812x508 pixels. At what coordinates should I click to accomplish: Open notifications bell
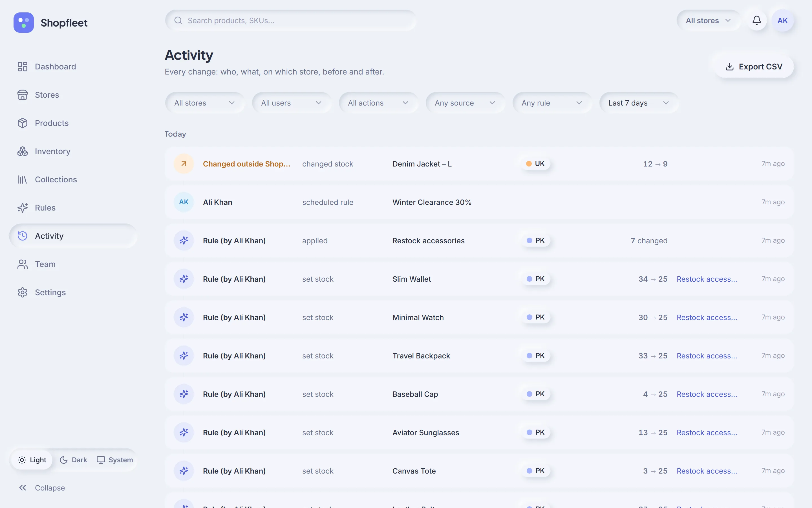pyautogui.click(x=756, y=21)
